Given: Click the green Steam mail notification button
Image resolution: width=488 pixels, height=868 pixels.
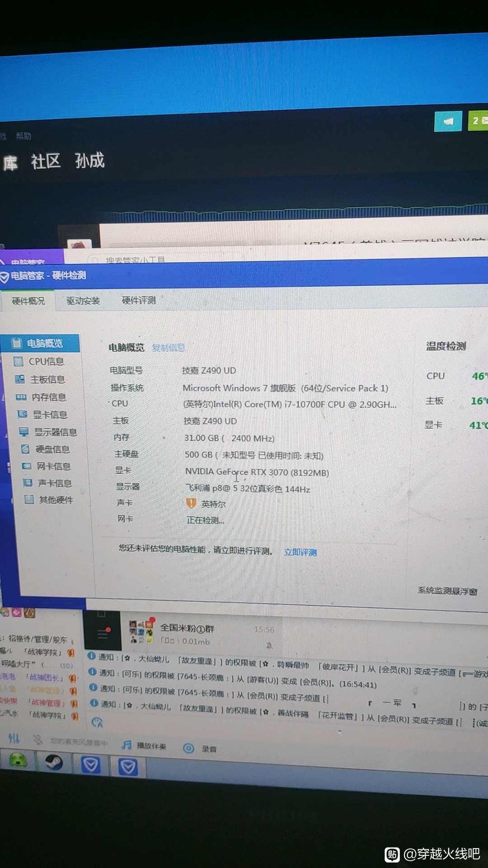Looking at the screenshot, I should tap(478, 120).
